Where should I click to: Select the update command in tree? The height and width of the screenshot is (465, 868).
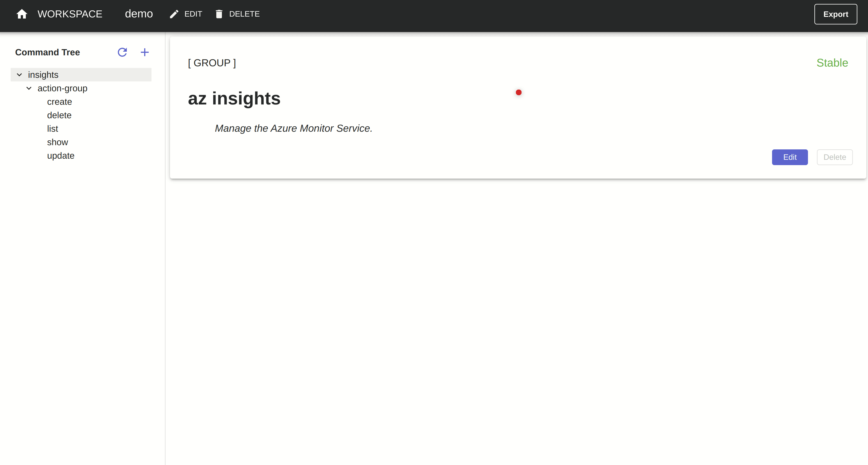tap(60, 155)
